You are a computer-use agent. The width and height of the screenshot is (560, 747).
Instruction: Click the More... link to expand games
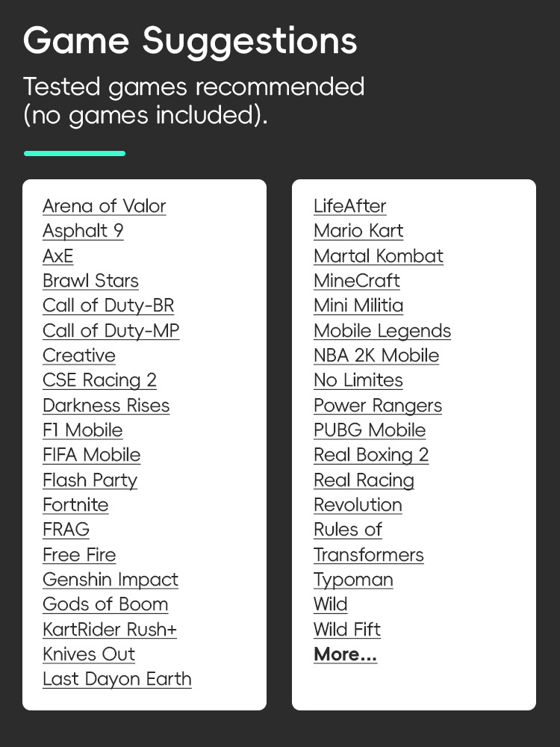point(345,654)
